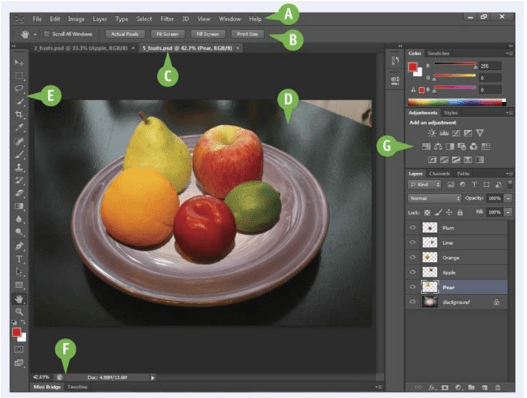
Task: Select the Pen tool
Action: click(19, 246)
